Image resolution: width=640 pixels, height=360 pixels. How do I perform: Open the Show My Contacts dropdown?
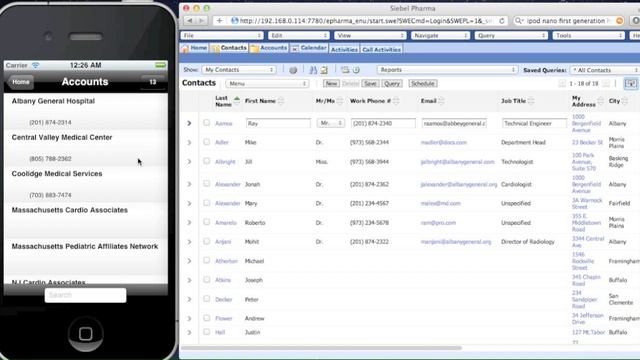click(x=239, y=70)
